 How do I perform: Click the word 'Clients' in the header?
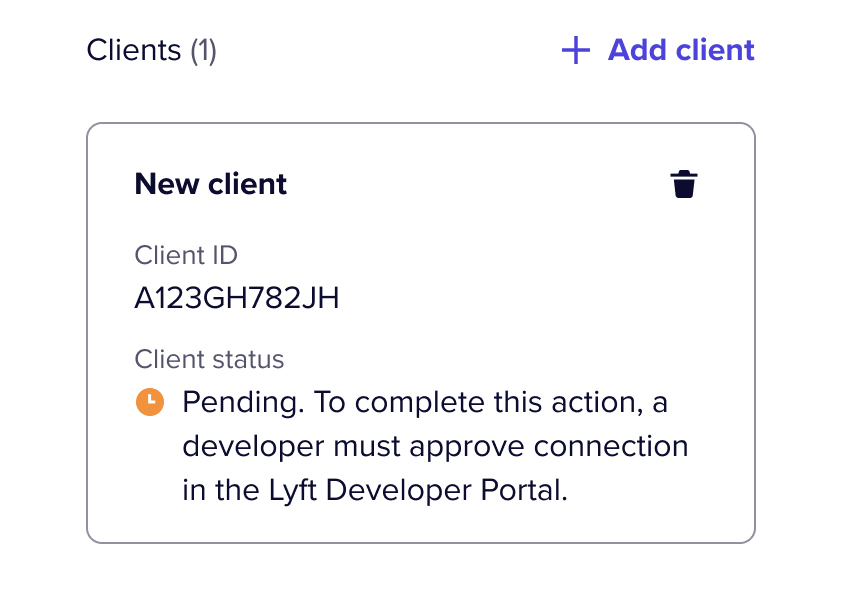134,50
